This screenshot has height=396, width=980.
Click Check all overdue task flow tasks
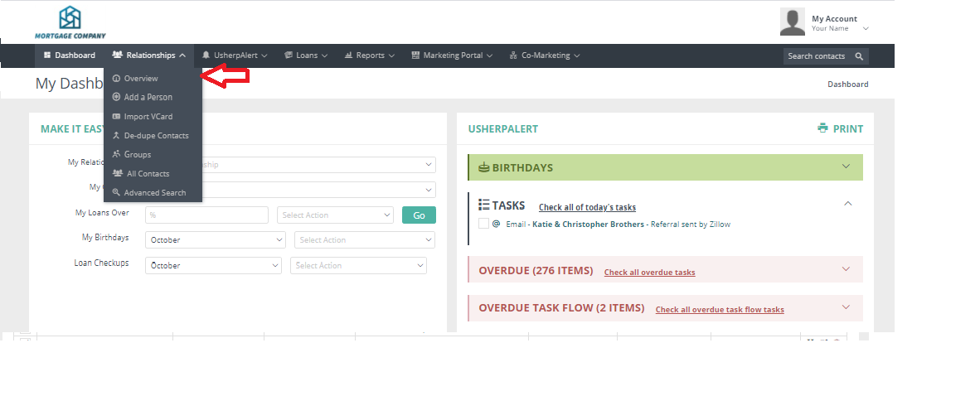719,310
